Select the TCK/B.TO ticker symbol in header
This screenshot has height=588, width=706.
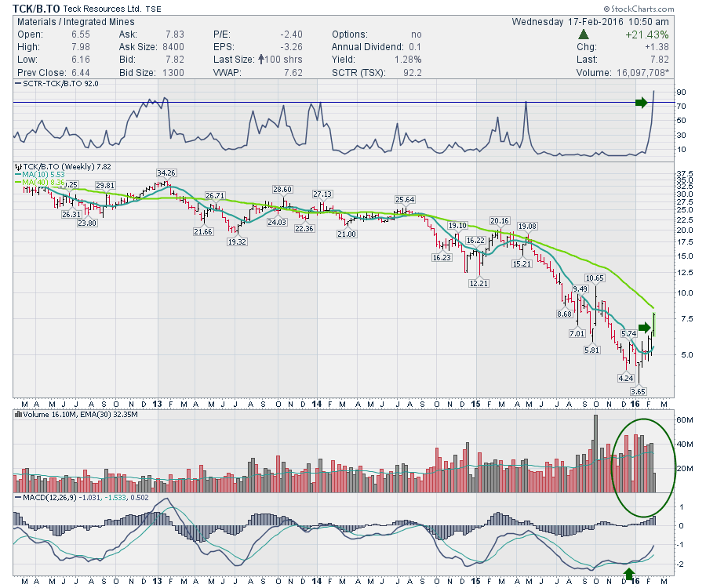[36, 9]
